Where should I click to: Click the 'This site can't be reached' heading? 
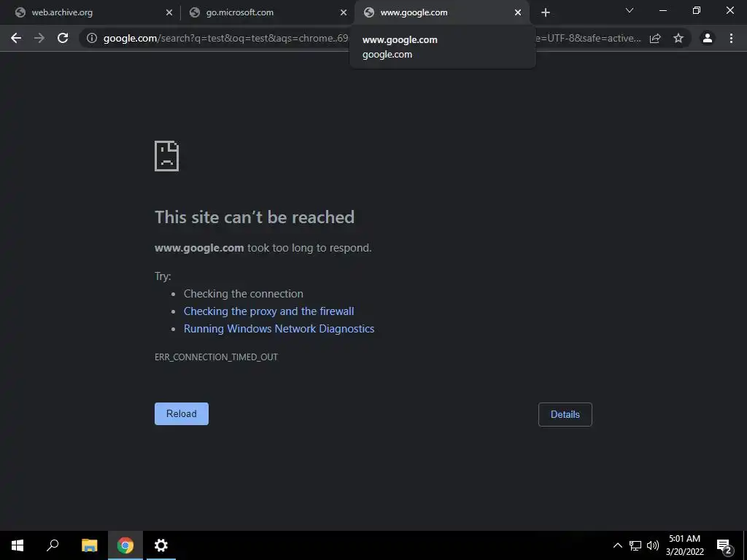click(255, 217)
